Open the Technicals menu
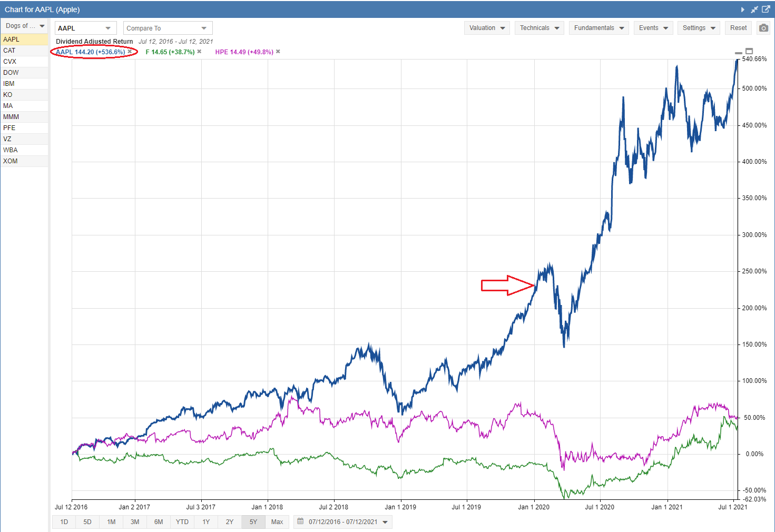The width and height of the screenshot is (775, 532). [539, 28]
